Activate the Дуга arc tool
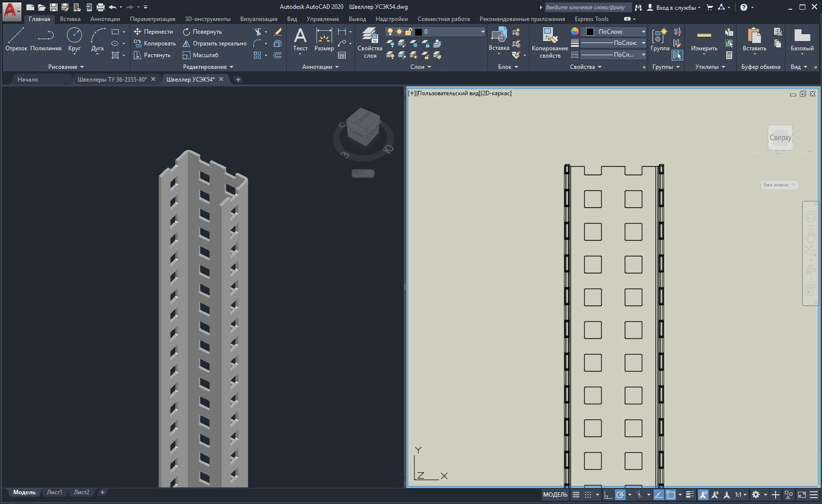 [x=98, y=39]
